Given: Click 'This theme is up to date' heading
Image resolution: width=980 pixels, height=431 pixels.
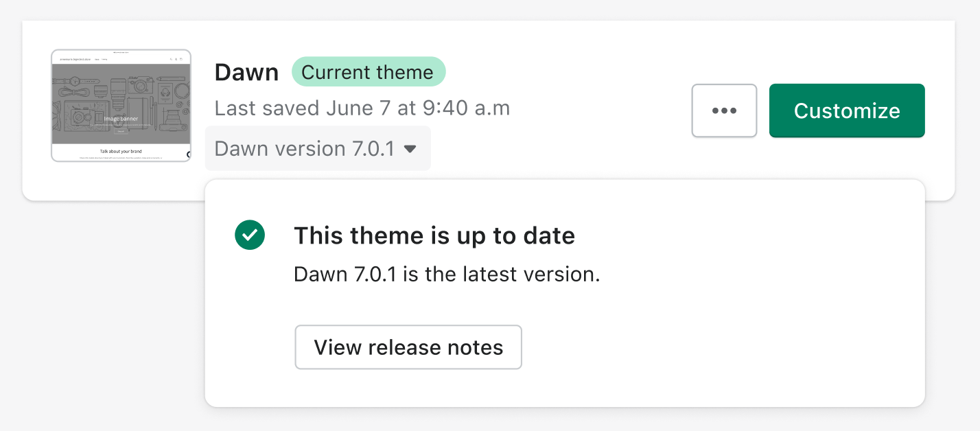Looking at the screenshot, I should point(434,235).
